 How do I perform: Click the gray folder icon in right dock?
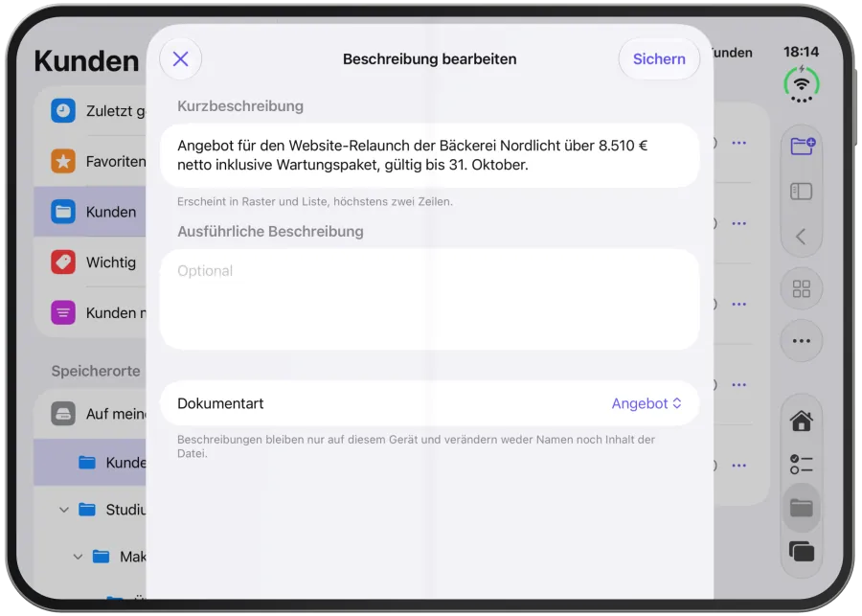click(x=802, y=508)
